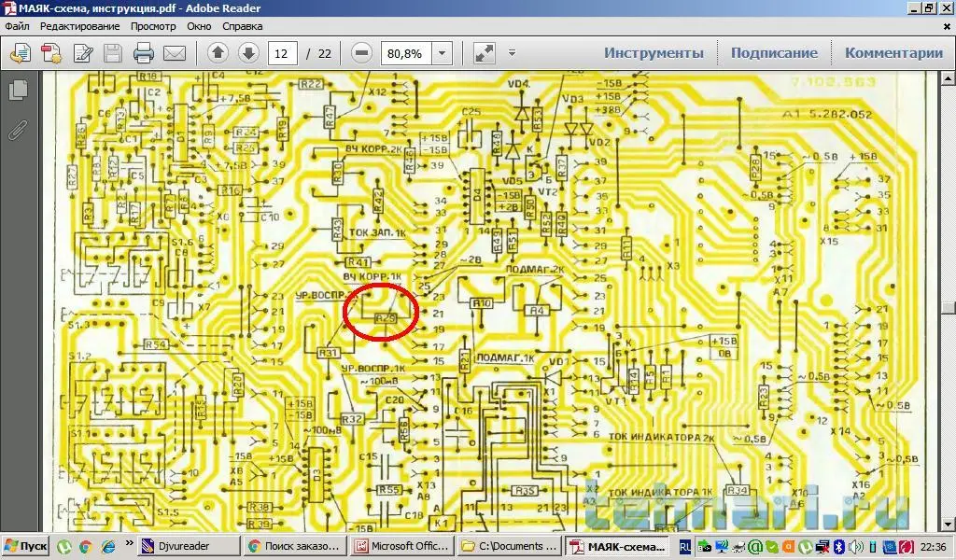Switch to Поиск заказо... Chrome taskbar window
The height and width of the screenshot is (560, 956).
tap(294, 546)
